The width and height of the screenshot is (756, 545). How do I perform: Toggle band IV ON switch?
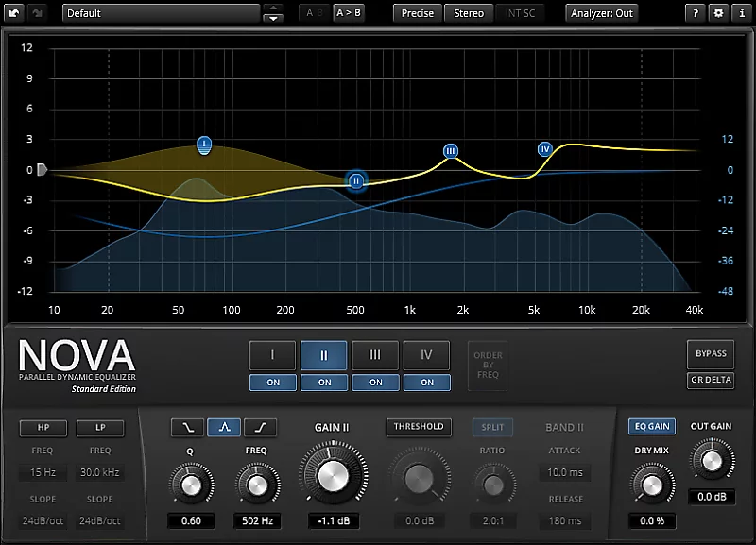(x=427, y=383)
